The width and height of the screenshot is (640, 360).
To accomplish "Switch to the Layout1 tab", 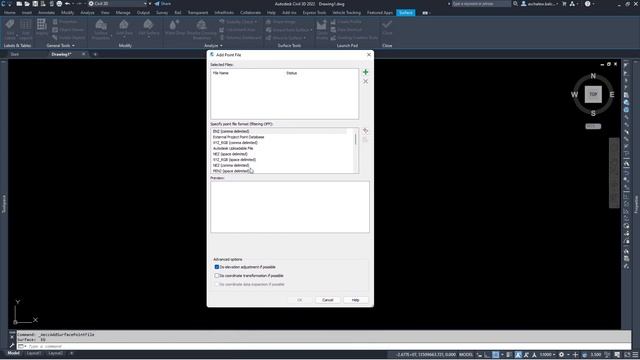I will [x=34, y=353].
